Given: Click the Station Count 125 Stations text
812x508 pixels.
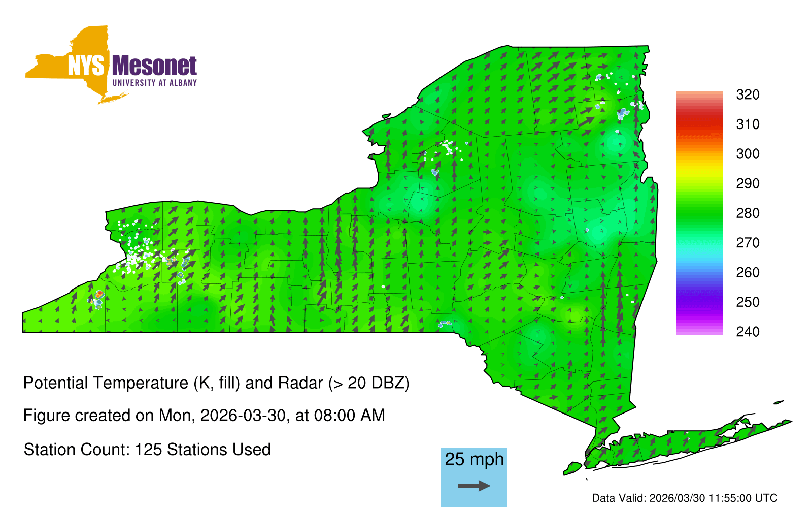Looking at the screenshot, I should point(147,450).
